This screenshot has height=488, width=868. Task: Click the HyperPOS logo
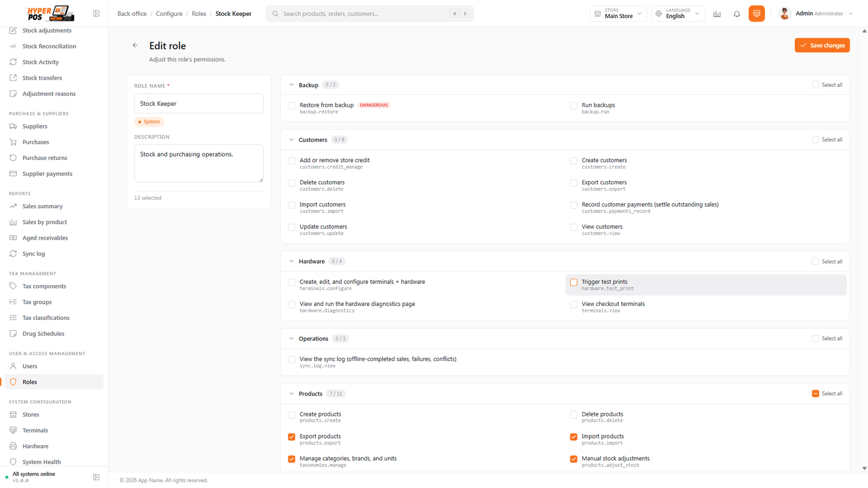[50, 13]
